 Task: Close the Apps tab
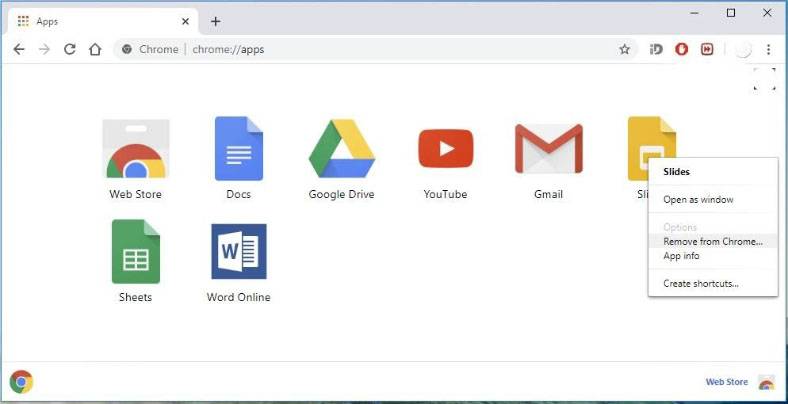click(x=185, y=21)
